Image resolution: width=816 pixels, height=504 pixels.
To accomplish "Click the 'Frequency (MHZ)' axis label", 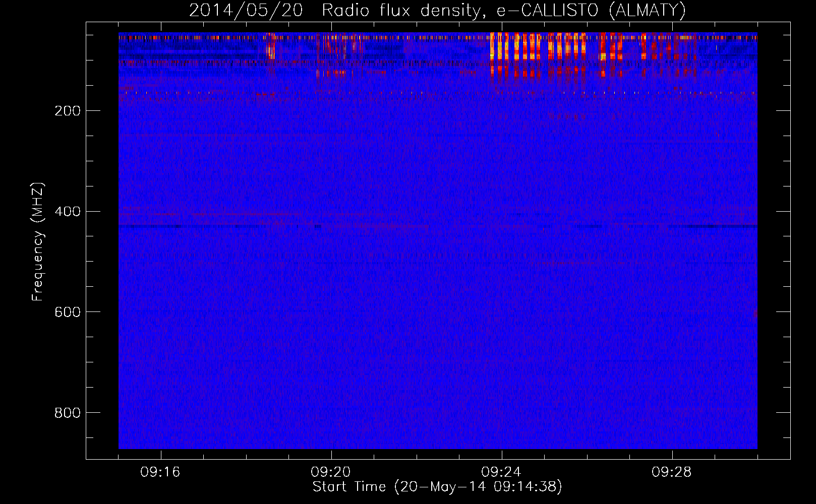I will (38, 242).
